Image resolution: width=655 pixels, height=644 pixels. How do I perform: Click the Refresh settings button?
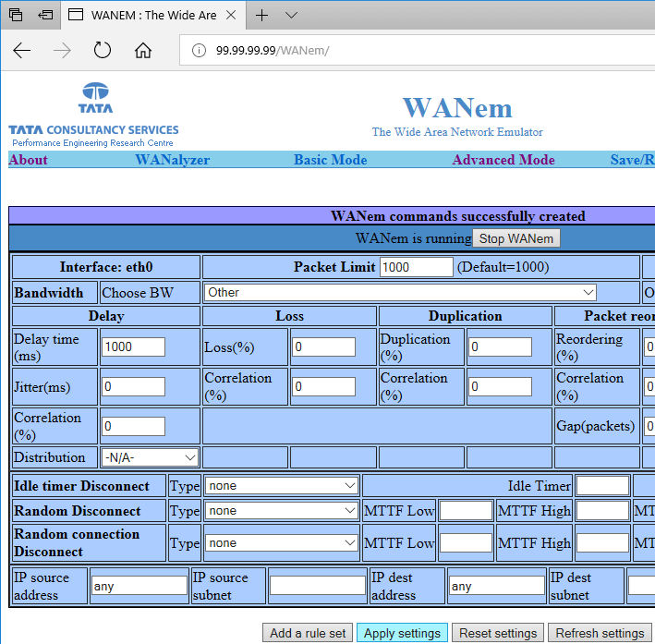point(600,633)
